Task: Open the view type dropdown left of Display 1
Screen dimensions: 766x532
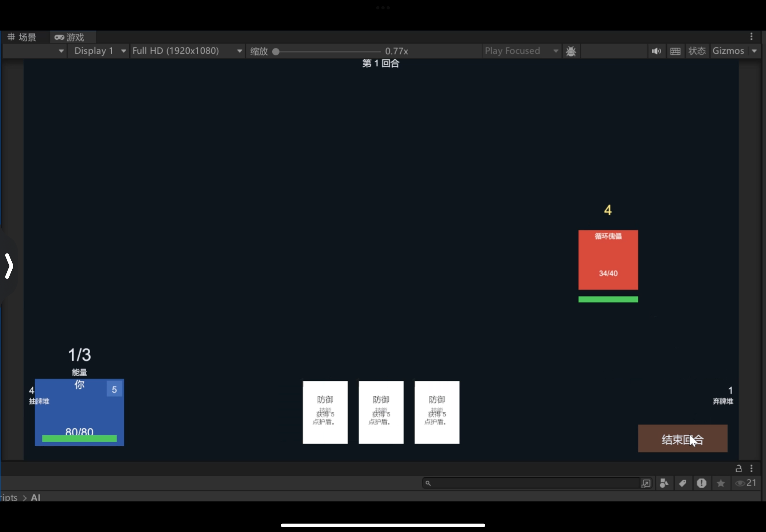Action: click(34, 51)
